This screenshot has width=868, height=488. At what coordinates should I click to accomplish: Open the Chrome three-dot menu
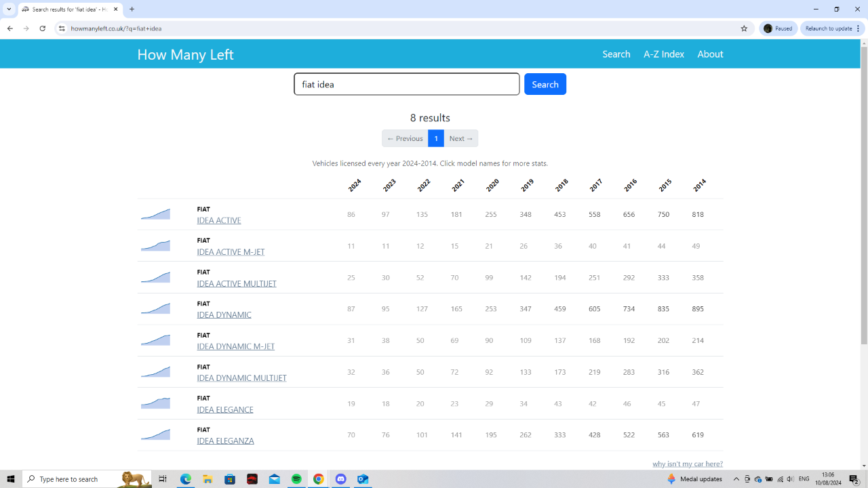point(859,28)
